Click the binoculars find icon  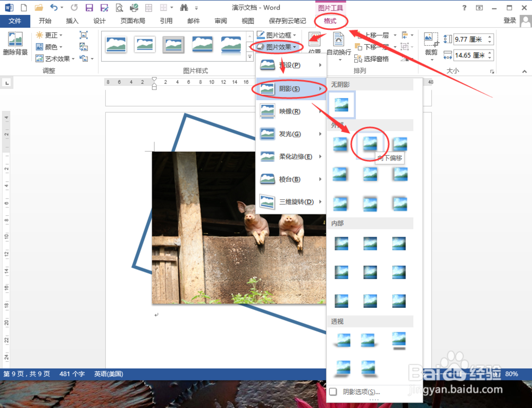point(184,7)
